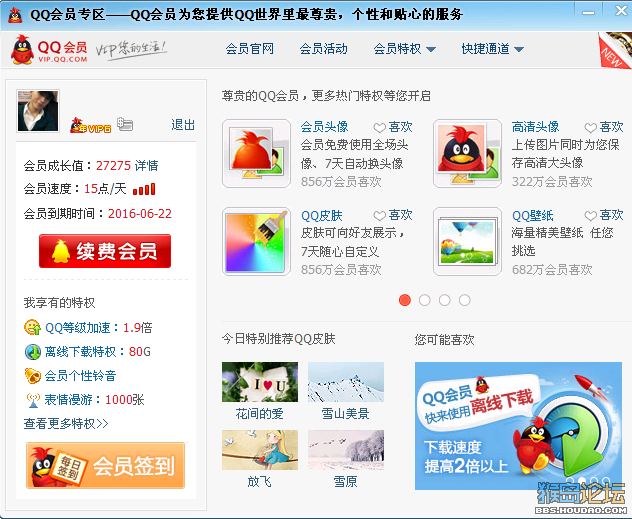Expand the 会员特权 dropdown arrow

(x=431, y=50)
